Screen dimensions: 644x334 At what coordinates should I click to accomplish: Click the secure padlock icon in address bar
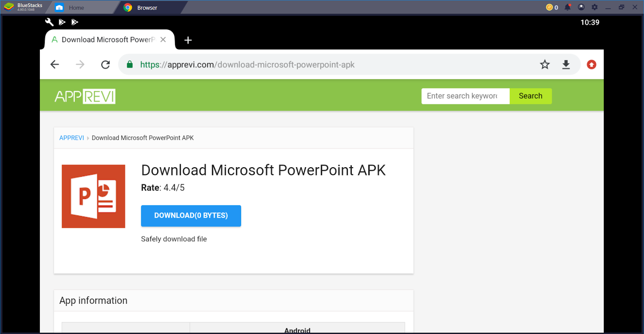coord(130,65)
